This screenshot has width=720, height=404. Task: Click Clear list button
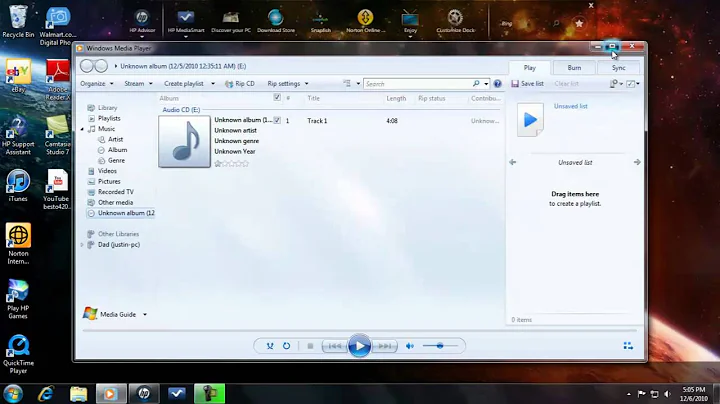coord(566,84)
